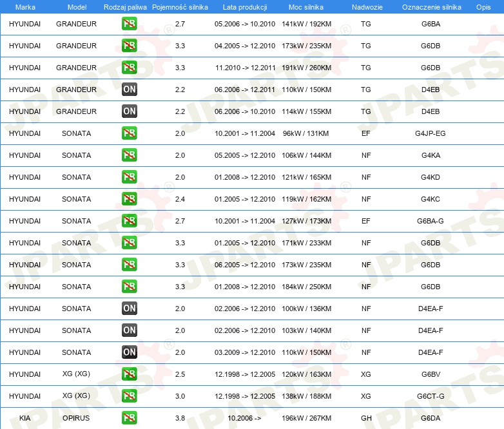504x429 pixels.
Task: Click the ON diesel icon for Grandeur 110kW
Action: 129,90
